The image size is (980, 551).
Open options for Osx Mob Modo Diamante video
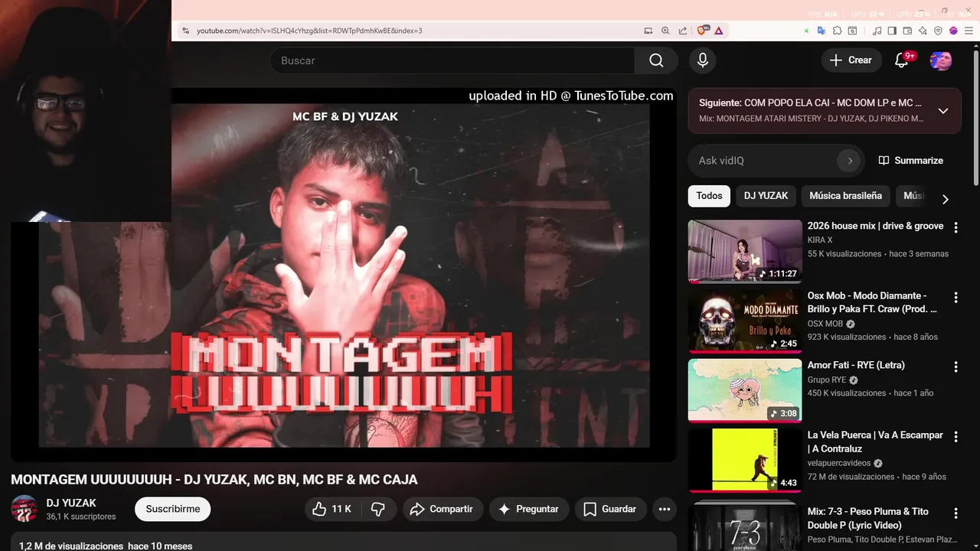point(955,297)
